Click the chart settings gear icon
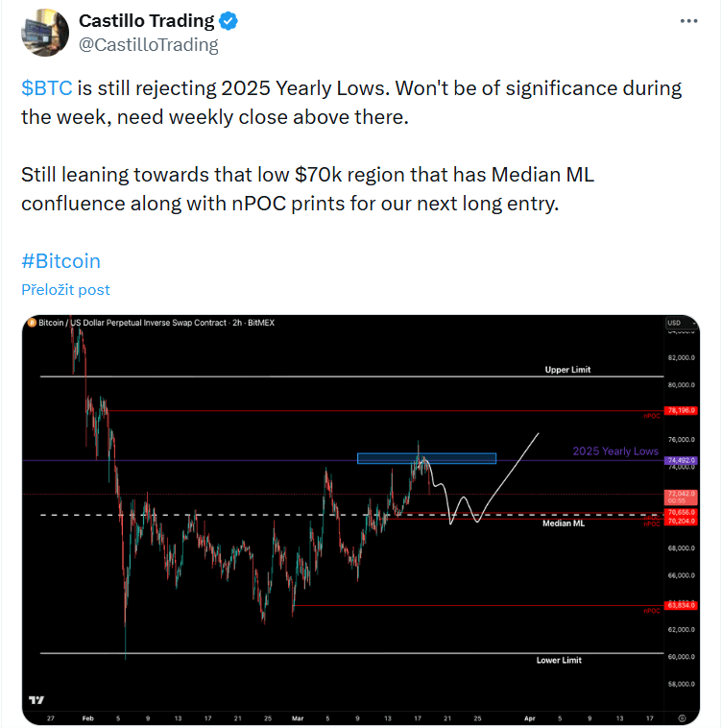The width and height of the screenshot is (722, 728). [681, 717]
